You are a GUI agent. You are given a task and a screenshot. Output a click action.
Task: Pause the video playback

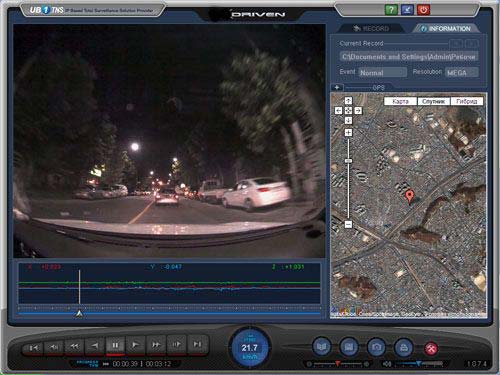click(x=115, y=345)
